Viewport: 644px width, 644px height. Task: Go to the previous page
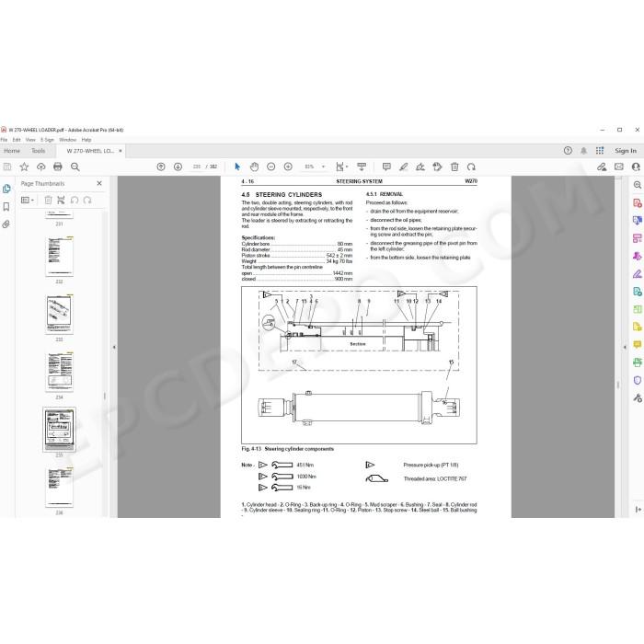161,167
